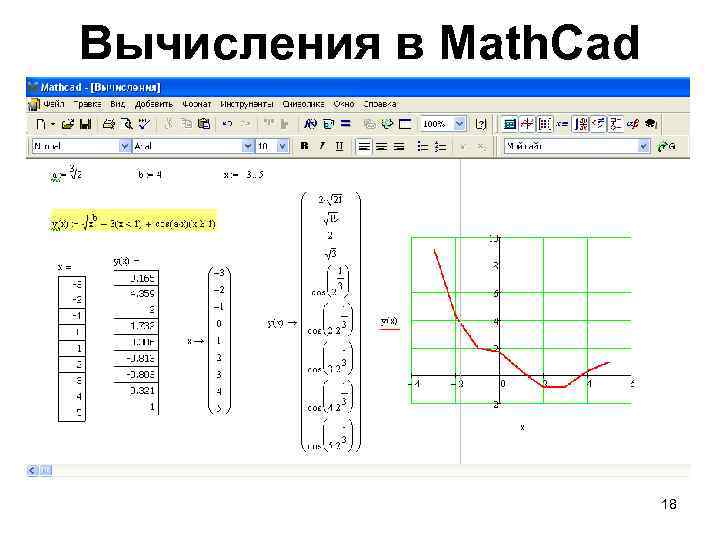This screenshot has height=540, width=720.
Task: Set align center paragraph button
Action: click(x=381, y=146)
